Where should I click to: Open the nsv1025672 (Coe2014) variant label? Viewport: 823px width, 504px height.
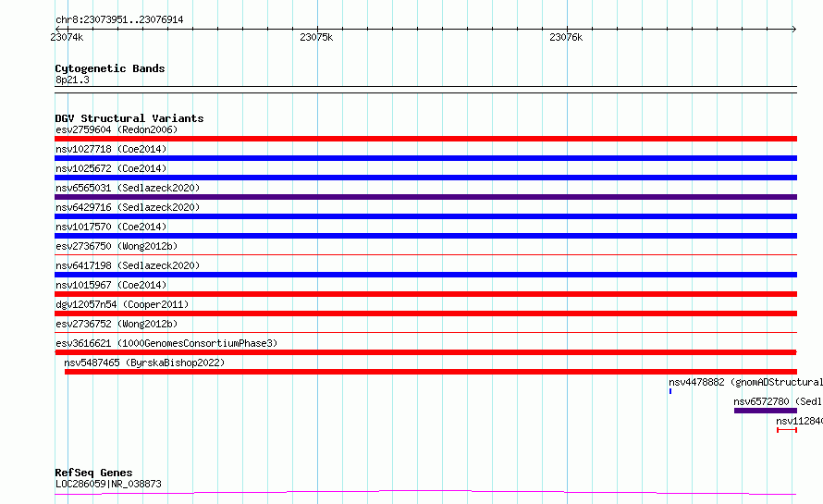coord(111,168)
